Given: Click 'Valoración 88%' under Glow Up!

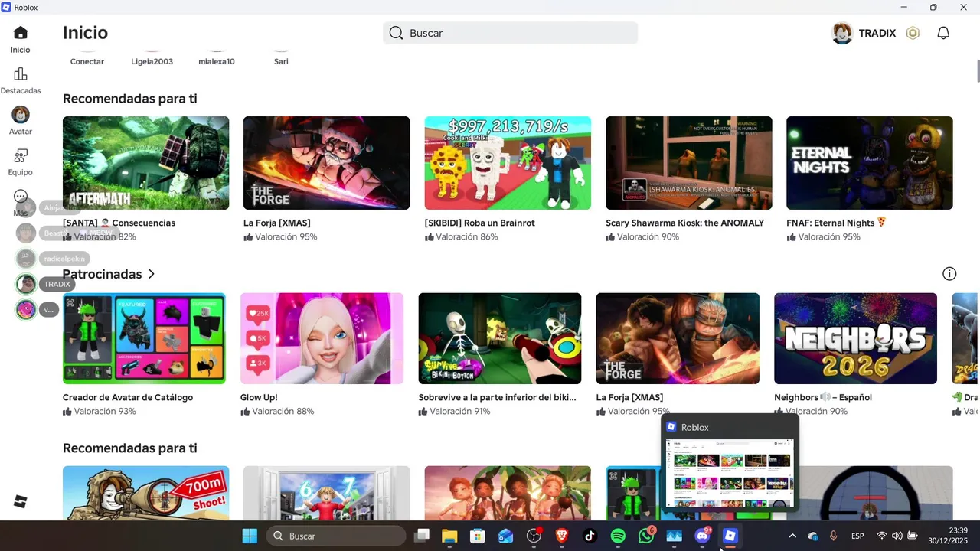Looking at the screenshot, I should pos(277,412).
